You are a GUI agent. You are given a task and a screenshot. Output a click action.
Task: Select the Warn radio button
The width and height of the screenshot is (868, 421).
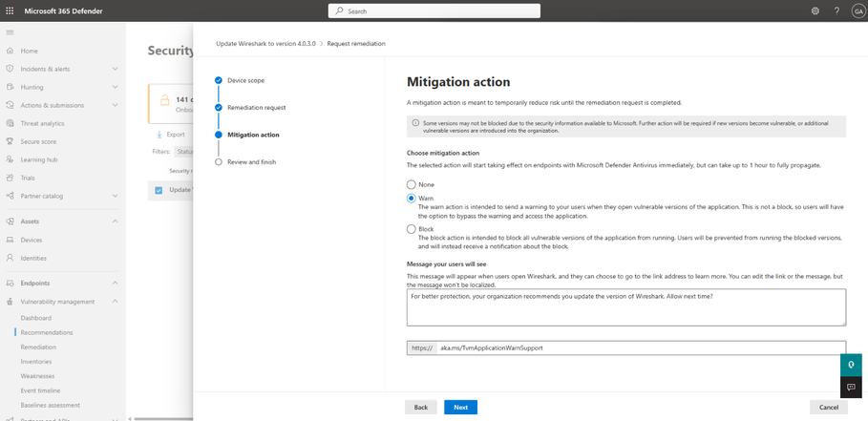click(x=411, y=198)
